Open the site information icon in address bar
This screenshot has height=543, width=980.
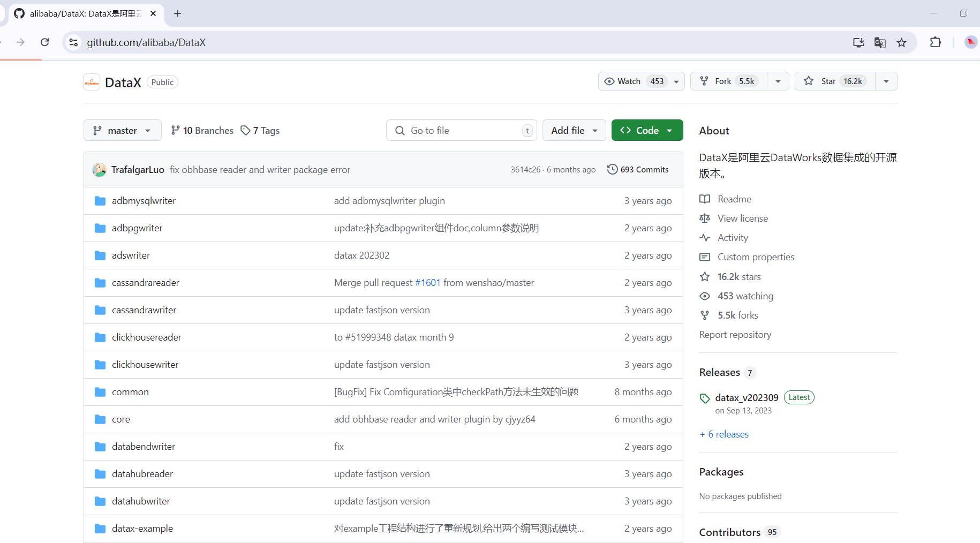pos(74,42)
